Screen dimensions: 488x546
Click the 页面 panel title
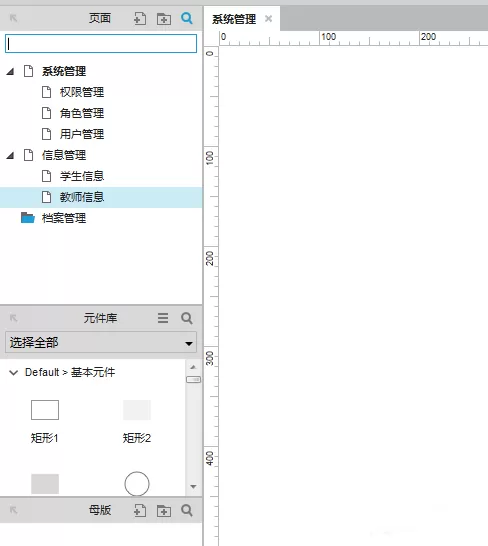coord(100,18)
